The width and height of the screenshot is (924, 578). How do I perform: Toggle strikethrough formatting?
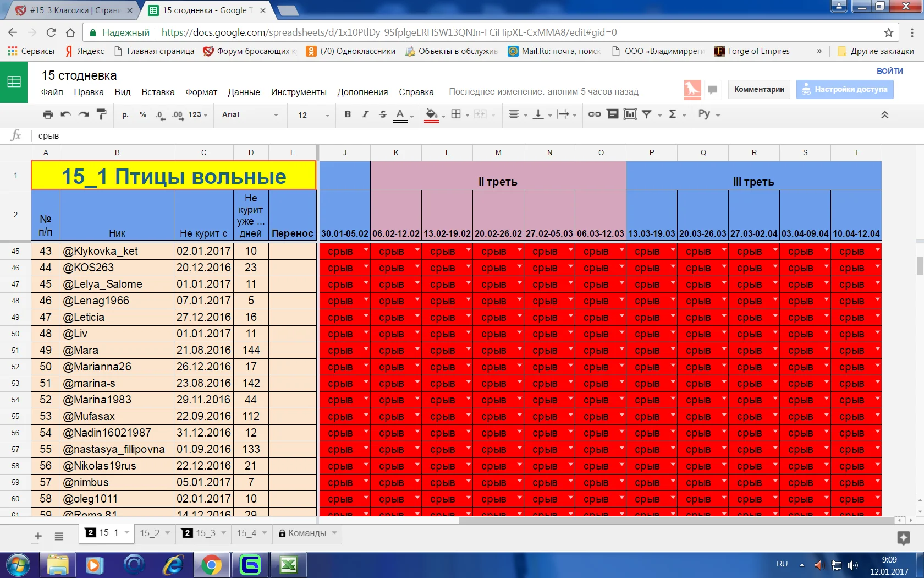tap(383, 114)
